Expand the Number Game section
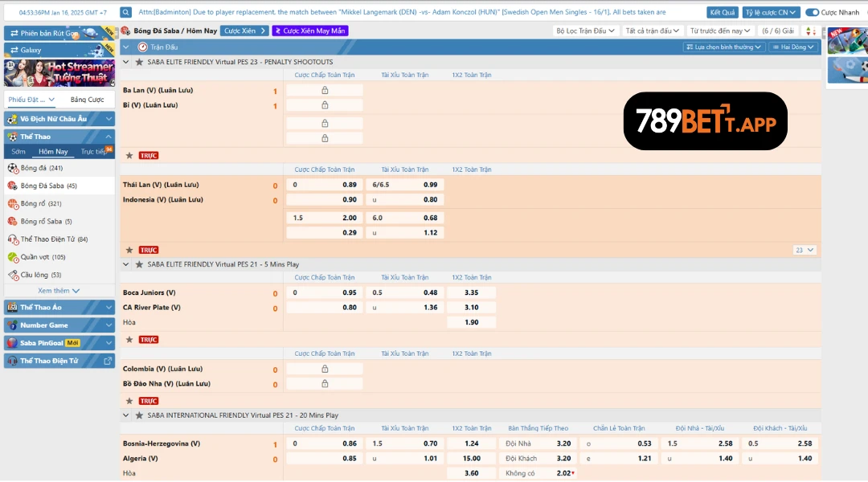 (59, 325)
